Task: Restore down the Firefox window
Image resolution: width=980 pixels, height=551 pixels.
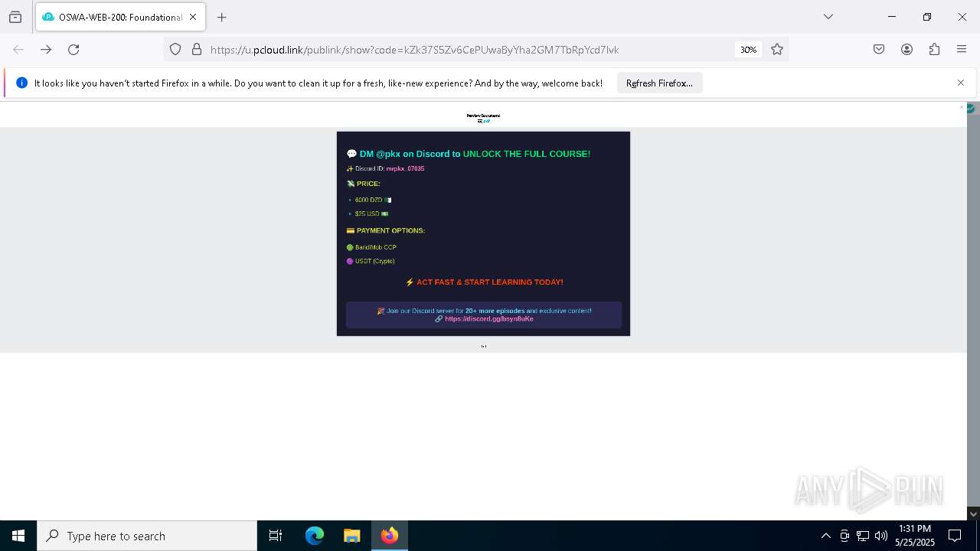Action: (927, 17)
